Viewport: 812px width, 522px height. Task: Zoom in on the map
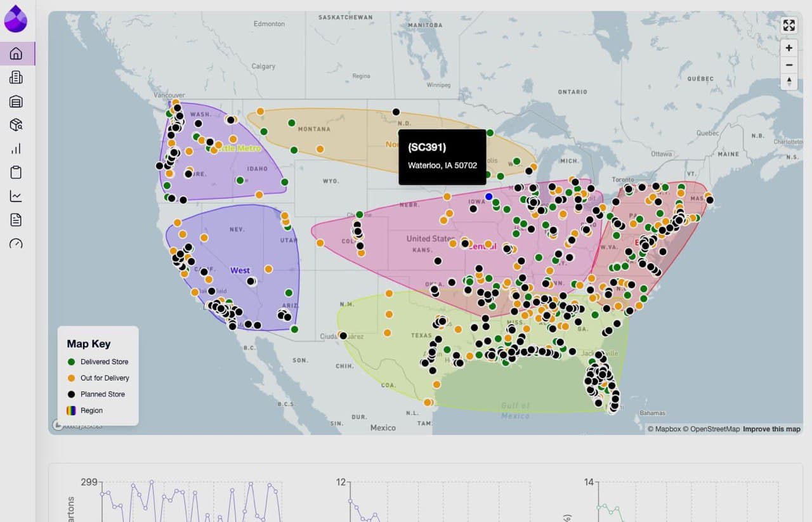coord(789,48)
